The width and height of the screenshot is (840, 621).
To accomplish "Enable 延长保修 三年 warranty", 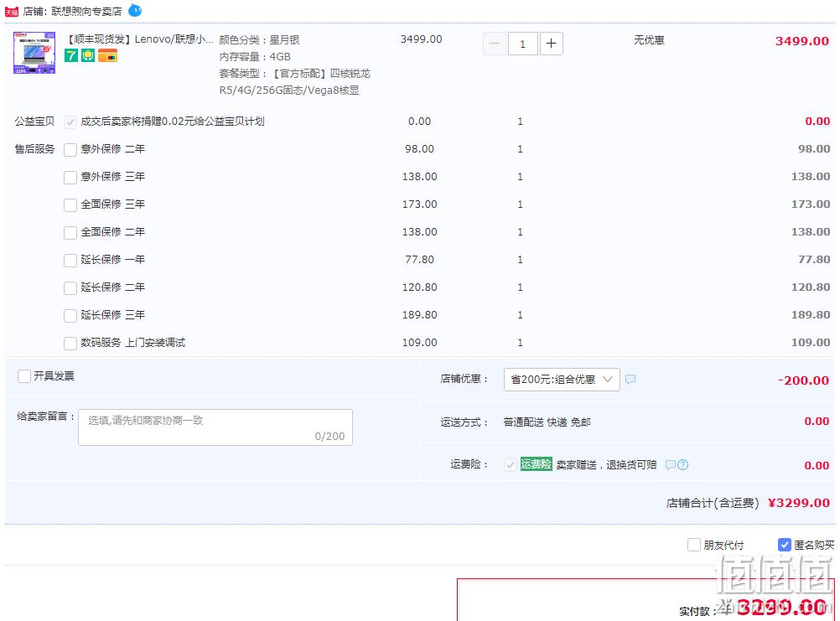I will 70,315.
